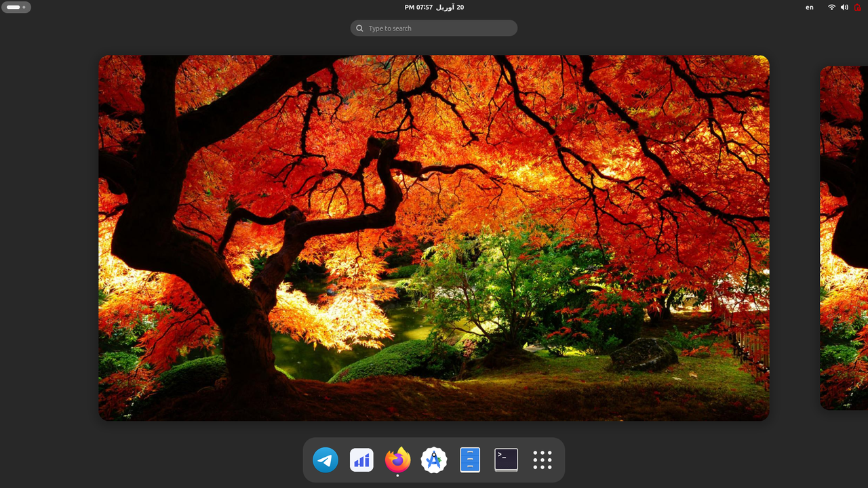Open Telegram from the dock
This screenshot has height=488, width=868.
[325, 460]
